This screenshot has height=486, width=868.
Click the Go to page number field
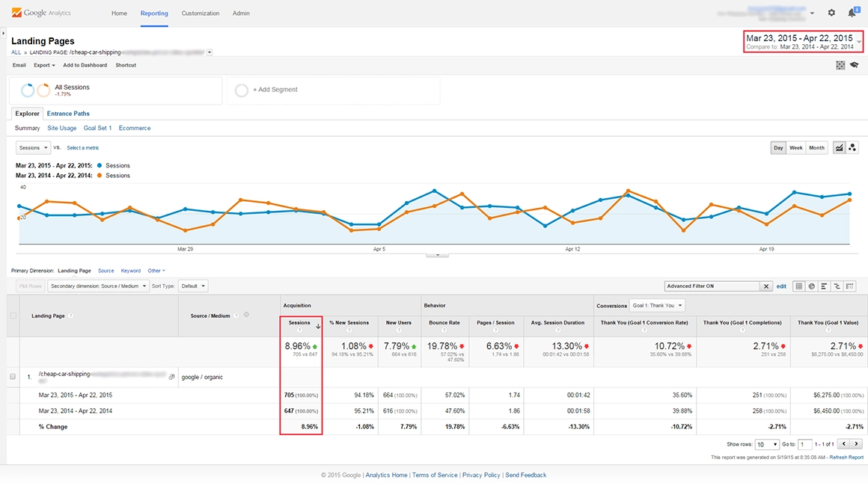pyautogui.click(x=804, y=444)
